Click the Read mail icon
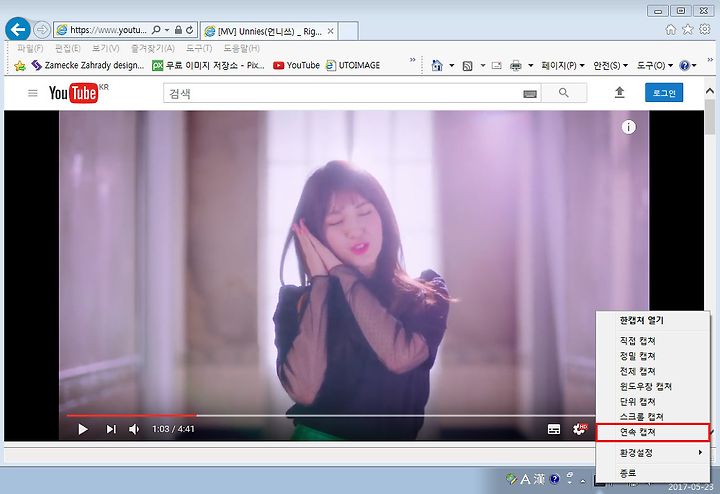Screen dimensions: 720x494 496,66
